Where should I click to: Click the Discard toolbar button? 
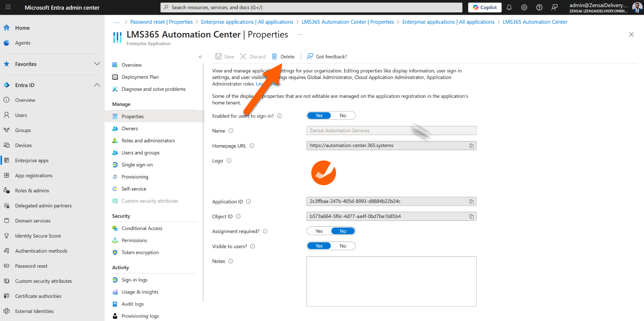click(x=253, y=56)
